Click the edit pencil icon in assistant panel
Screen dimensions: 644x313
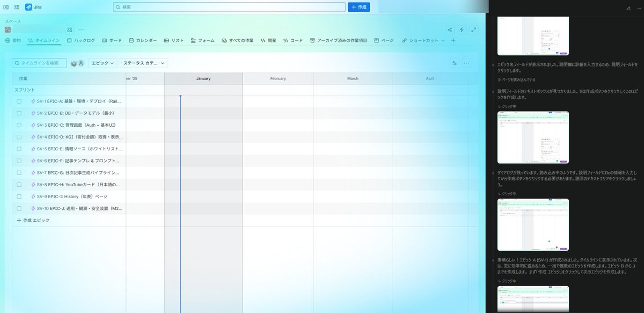(x=628, y=9)
